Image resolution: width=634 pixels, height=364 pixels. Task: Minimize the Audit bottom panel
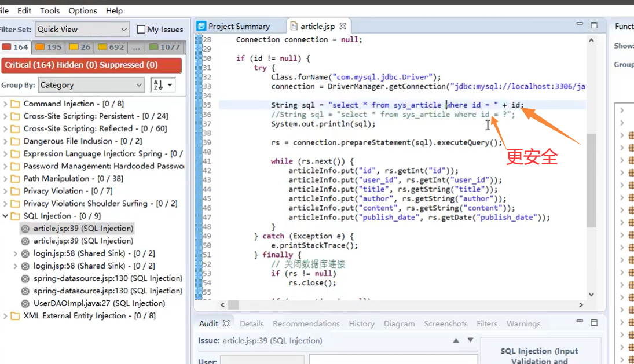coord(580,321)
